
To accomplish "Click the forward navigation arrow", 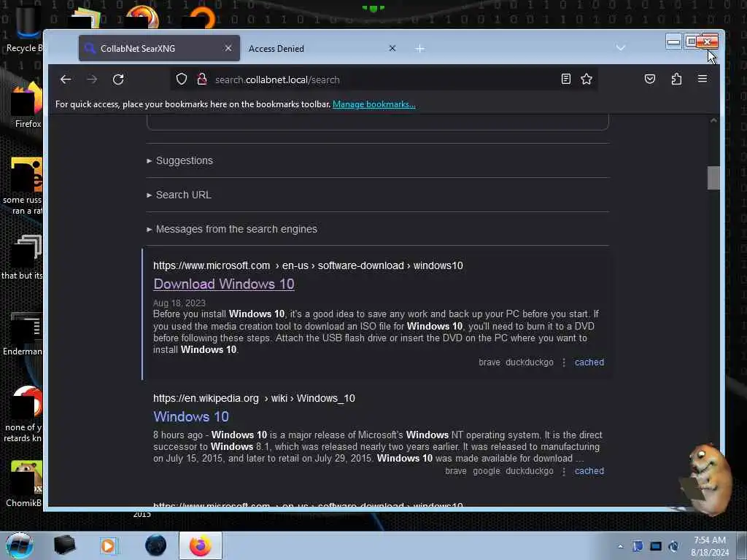I will point(92,79).
